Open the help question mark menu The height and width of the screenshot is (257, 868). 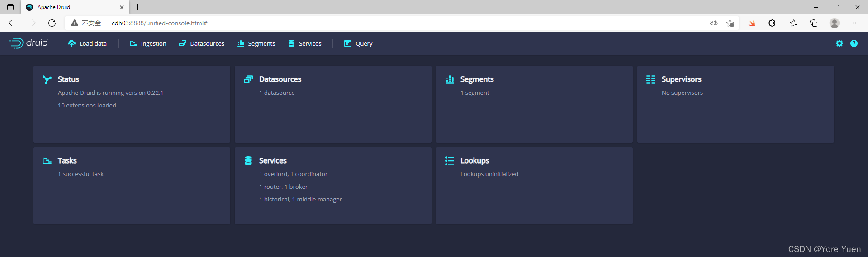point(854,43)
